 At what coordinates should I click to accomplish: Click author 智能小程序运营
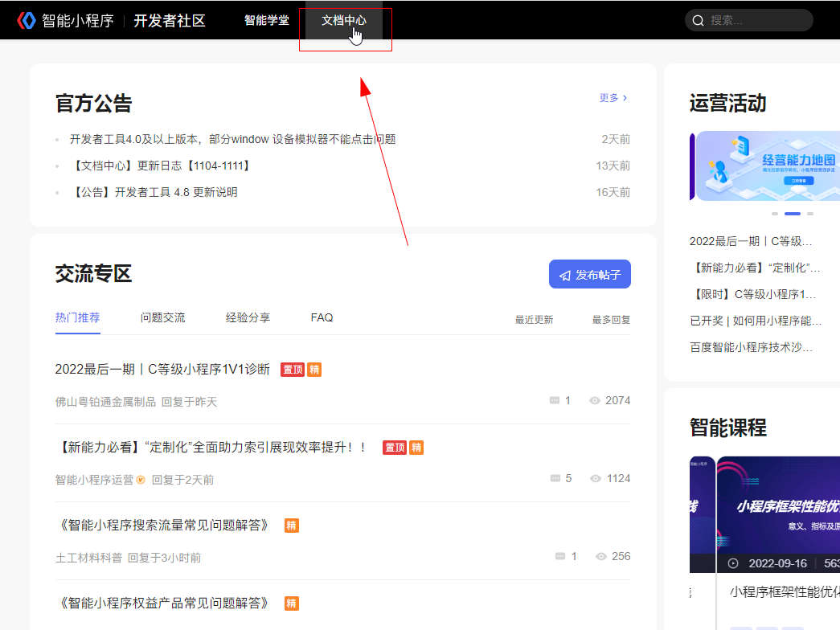pyautogui.click(x=94, y=480)
